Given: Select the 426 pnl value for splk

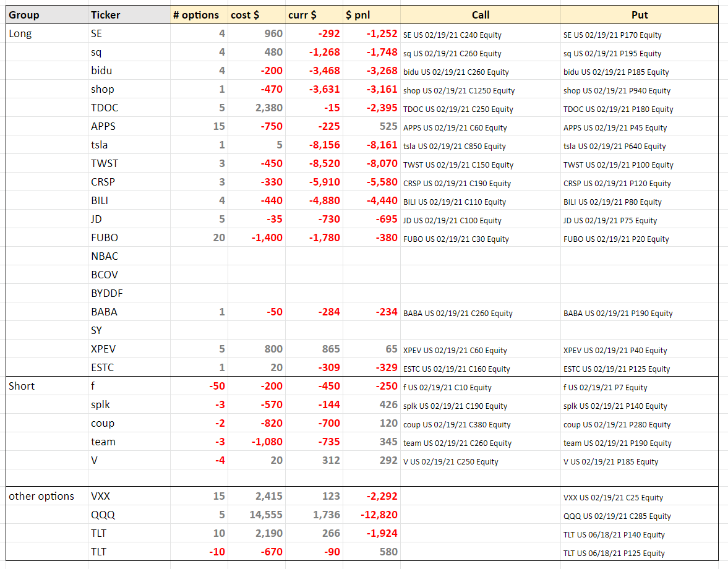Looking at the screenshot, I should pos(372,404).
